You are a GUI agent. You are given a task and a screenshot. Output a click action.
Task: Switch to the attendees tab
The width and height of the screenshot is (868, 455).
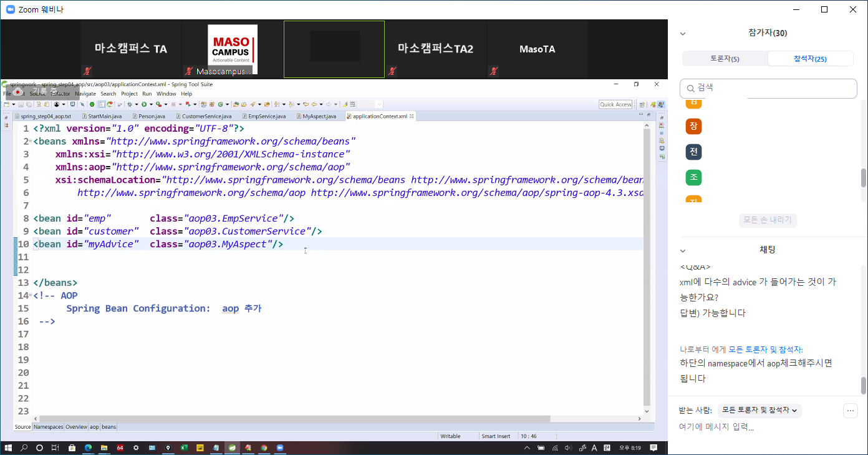(x=810, y=59)
